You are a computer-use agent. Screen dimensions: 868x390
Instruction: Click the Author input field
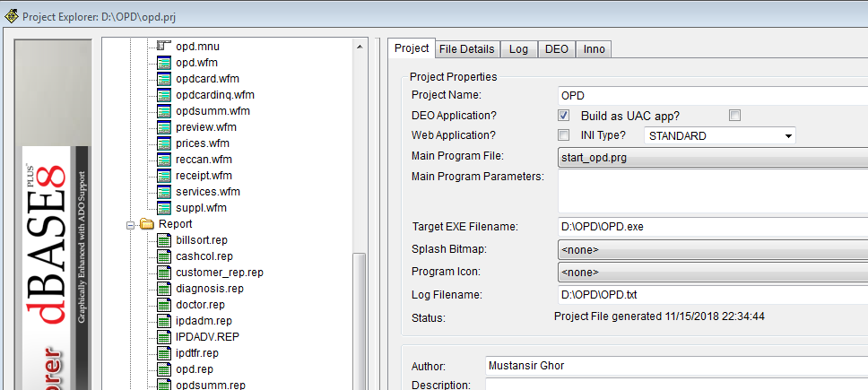[x=676, y=366]
